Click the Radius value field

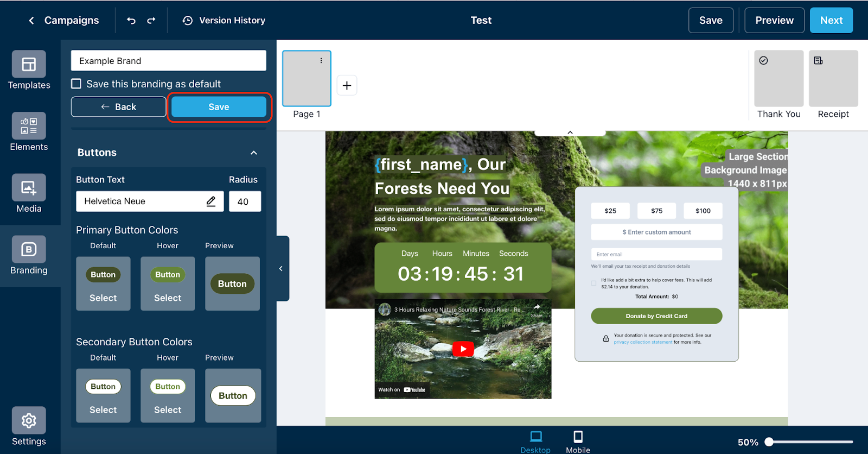click(x=245, y=201)
